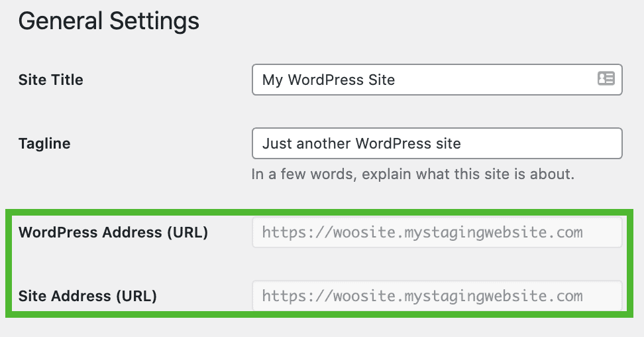The height and width of the screenshot is (337, 644).
Task: Click the contact card autofill icon in Site Title
Action: click(606, 78)
